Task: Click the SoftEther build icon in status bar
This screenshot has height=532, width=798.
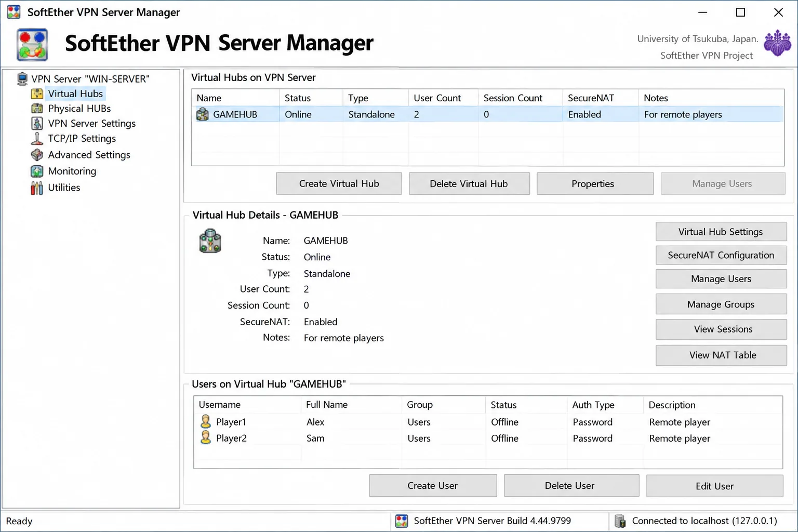Action: pos(402,521)
